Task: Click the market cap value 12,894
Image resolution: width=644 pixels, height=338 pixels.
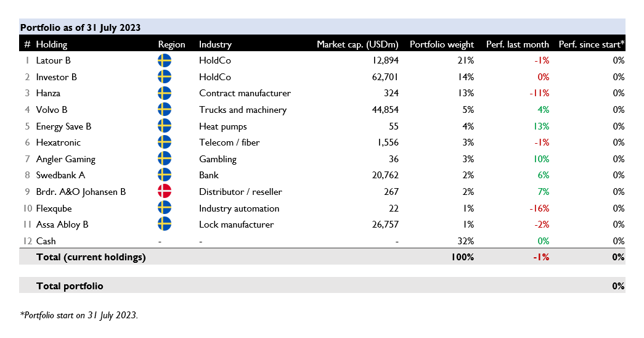Action: [x=385, y=60]
